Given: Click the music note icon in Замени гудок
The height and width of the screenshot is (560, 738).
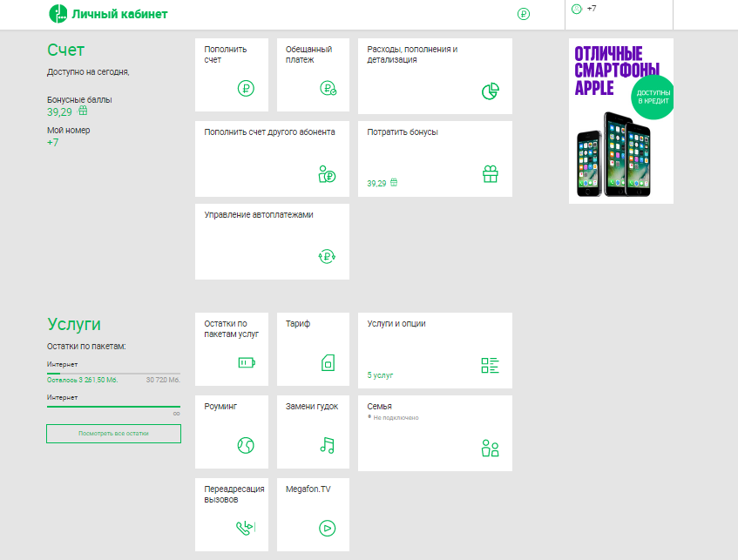Looking at the screenshot, I should (x=327, y=445).
